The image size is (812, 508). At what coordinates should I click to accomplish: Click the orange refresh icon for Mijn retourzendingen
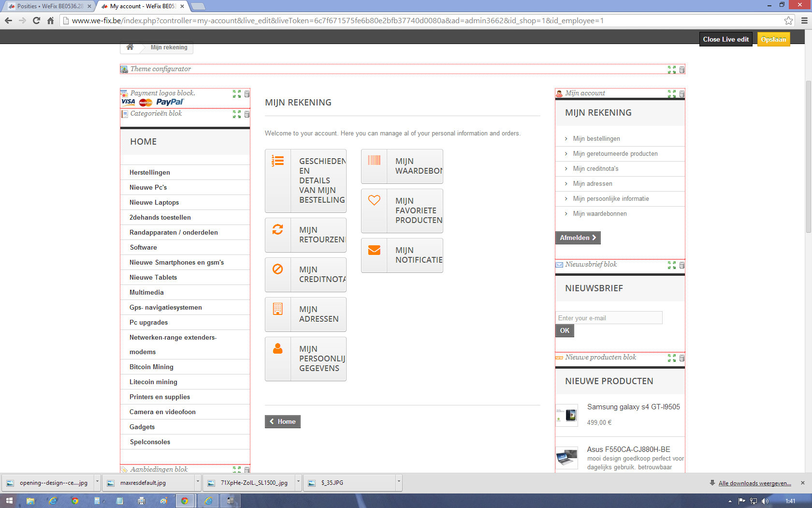277,229
